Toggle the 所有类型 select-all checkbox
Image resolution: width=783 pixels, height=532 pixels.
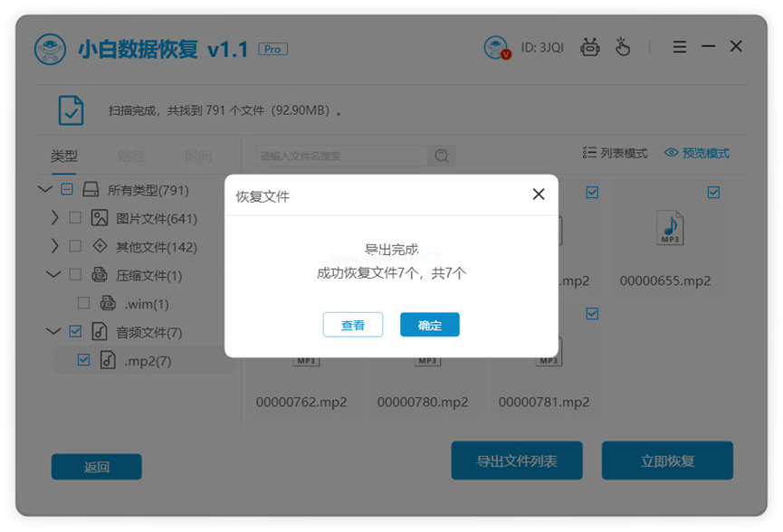(x=67, y=189)
